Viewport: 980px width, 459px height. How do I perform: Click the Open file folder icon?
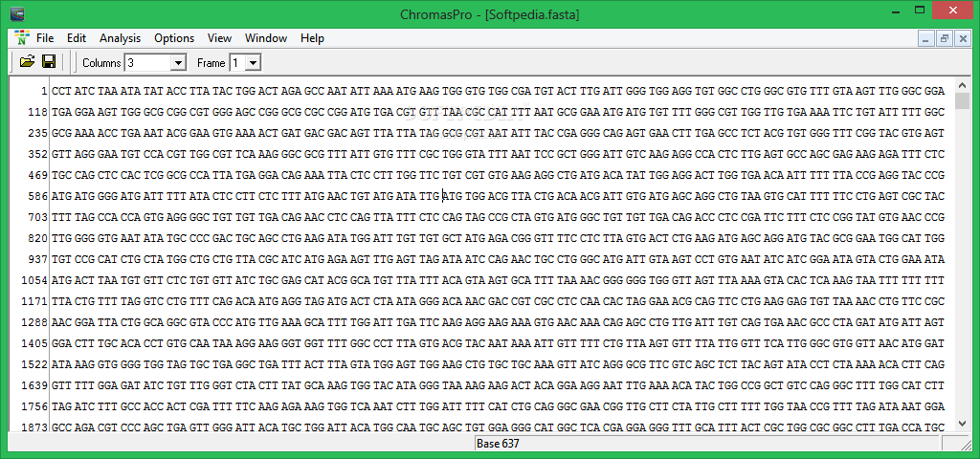27,62
